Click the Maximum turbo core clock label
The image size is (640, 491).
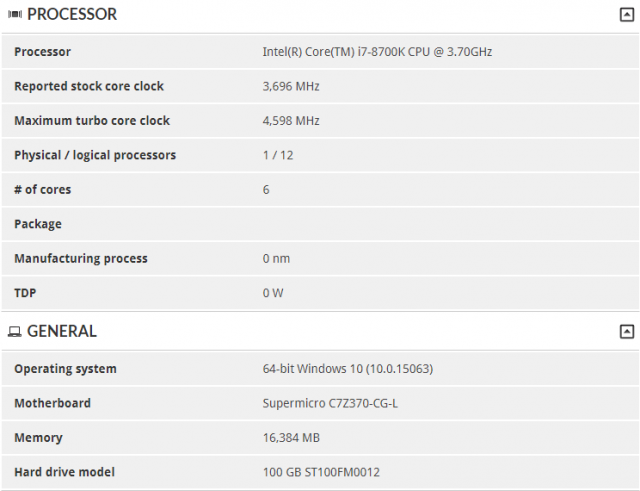pyautogui.click(x=92, y=121)
